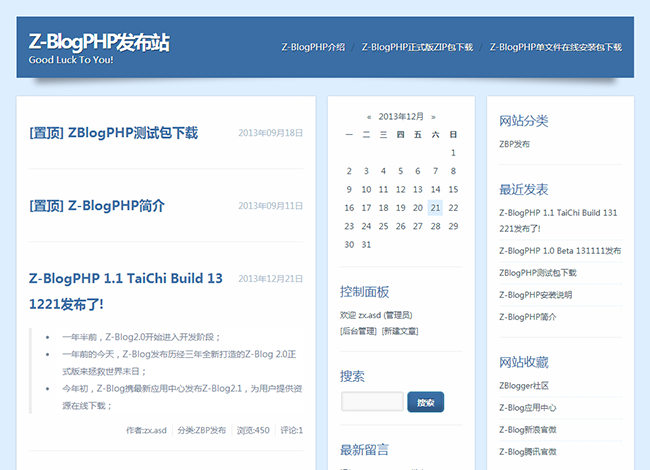
Task: Focus the search text field
Action: 372,402
